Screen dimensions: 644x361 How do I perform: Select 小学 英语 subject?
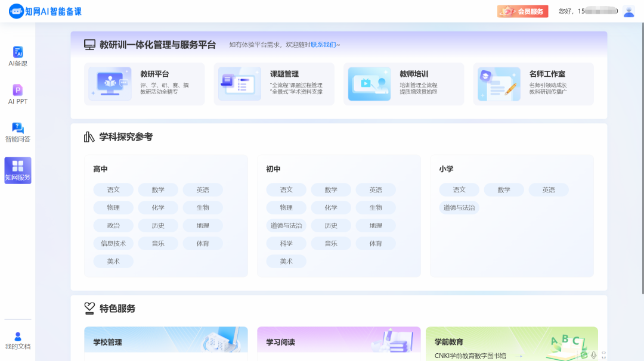[x=549, y=189]
